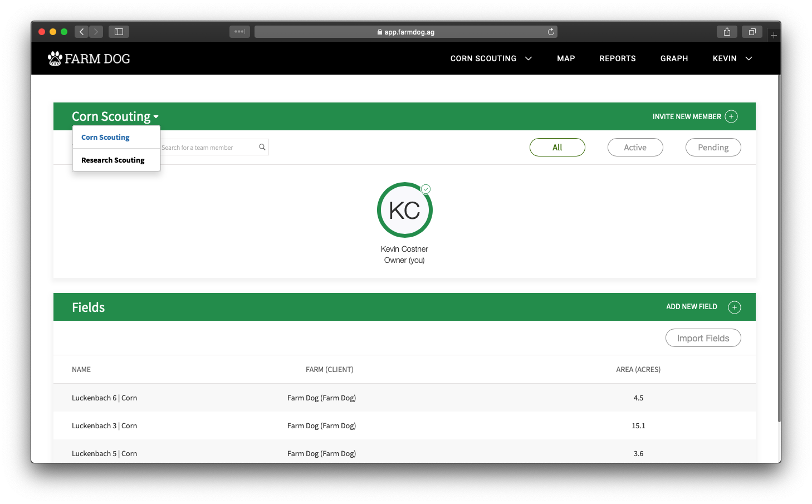This screenshot has height=504, width=812.
Task: Collapse the Corn Scouting team header dropdown
Action: coord(115,116)
